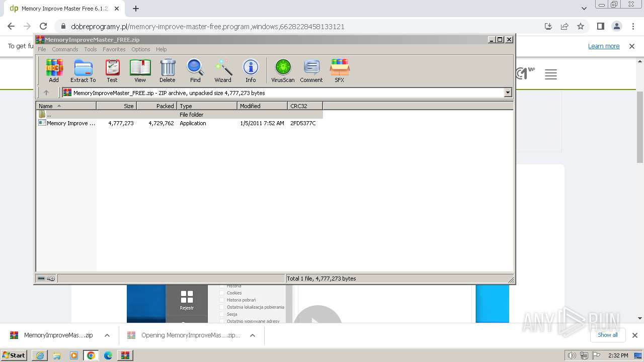Open the Help menu
Image resolution: width=644 pixels, height=362 pixels.
pos(161,49)
